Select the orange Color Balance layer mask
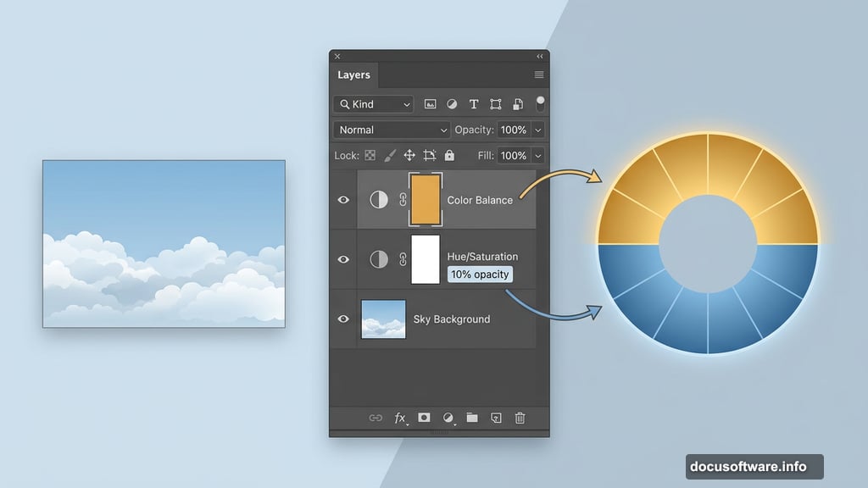The width and height of the screenshot is (868, 488). (x=425, y=200)
